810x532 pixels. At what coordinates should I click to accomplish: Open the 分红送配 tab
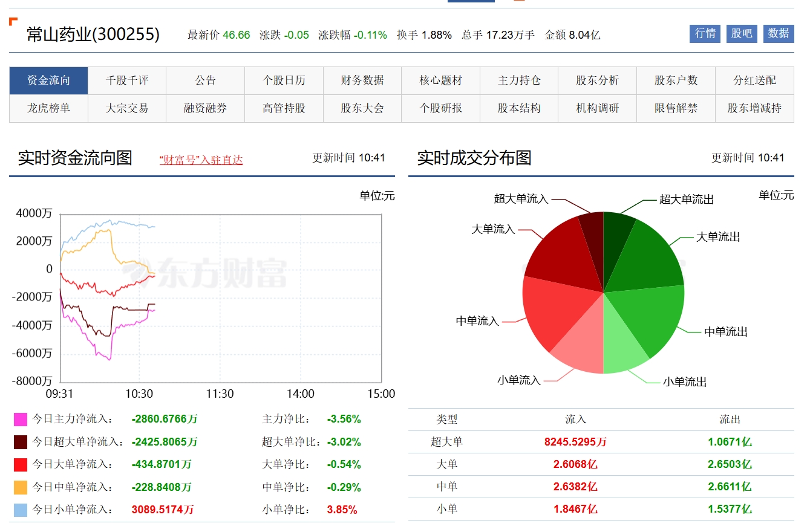tap(755, 80)
